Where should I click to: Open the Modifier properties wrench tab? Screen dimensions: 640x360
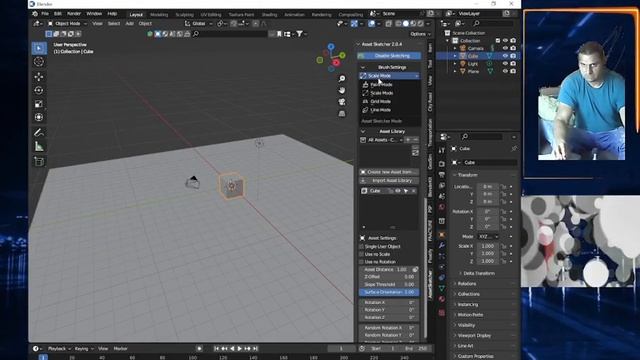[442, 245]
